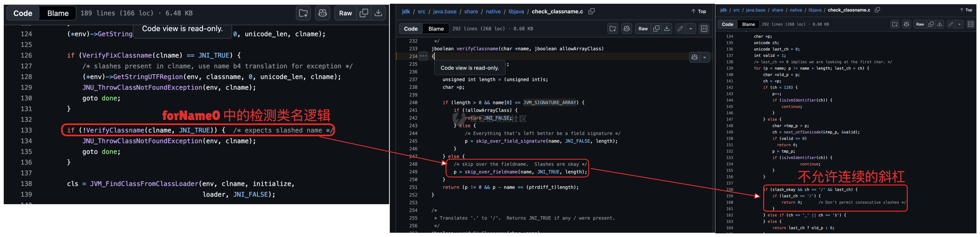Screen dimensions: 980x237
Task: Open the java.base breadcrumb in the middle panel
Action: (445, 11)
